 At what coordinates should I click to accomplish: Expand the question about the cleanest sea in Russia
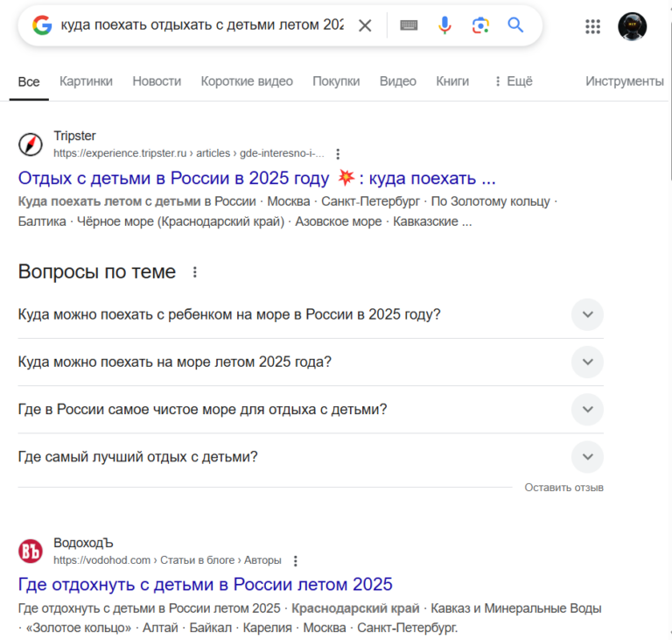587,409
